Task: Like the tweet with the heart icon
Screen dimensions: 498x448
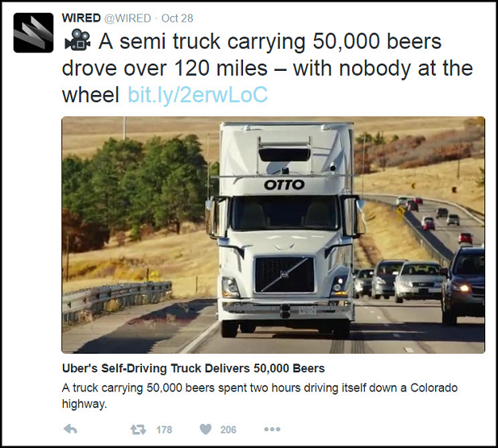Action: point(205,429)
